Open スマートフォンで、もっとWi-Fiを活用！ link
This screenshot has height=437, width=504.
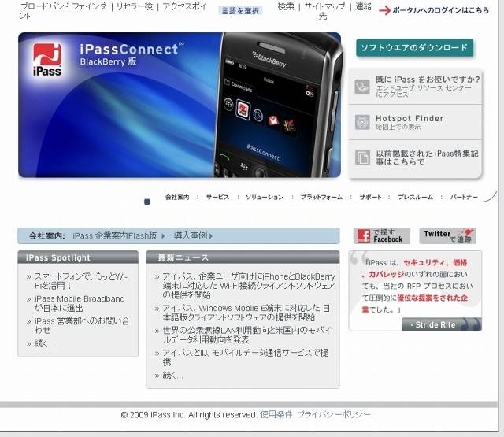click(x=81, y=281)
